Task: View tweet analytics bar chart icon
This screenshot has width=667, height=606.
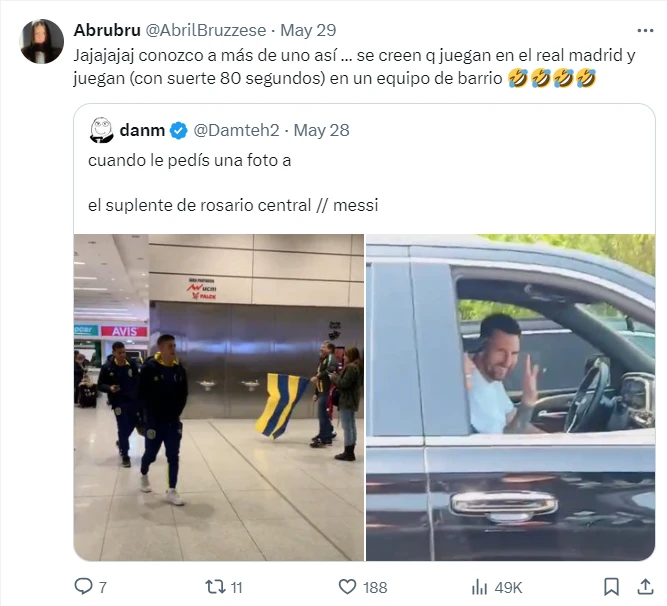Action: click(x=479, y=587)
